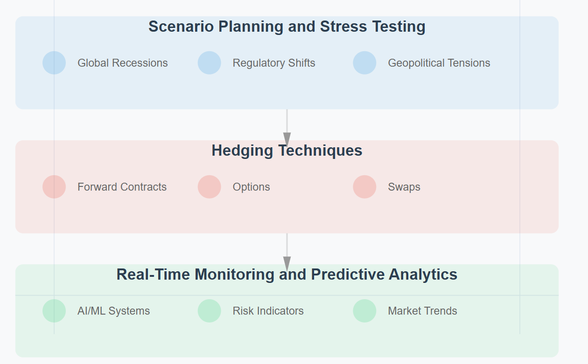Select the circle icon next to Options
This screenshot has height=364, width=588.
(x=209, y=187)
